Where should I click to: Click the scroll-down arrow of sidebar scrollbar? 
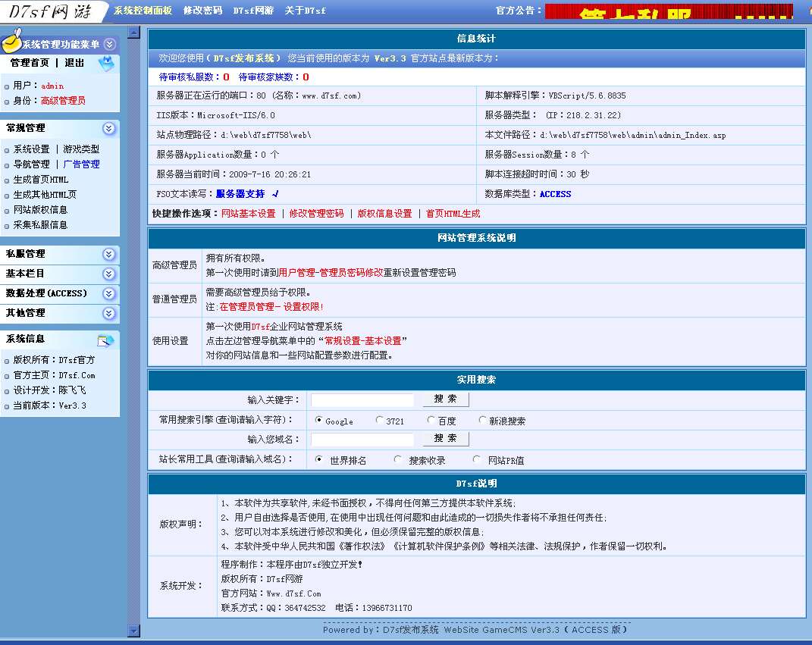click(x=134, y=630)
